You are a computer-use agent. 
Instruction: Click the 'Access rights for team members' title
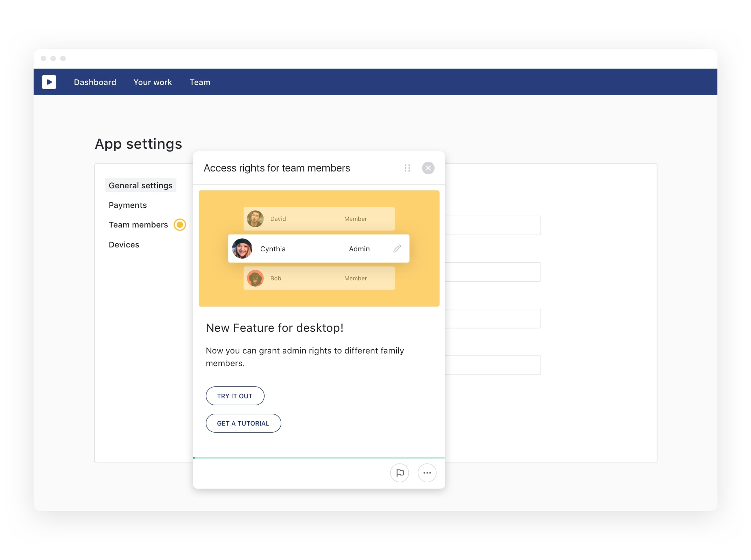point(277,168)
